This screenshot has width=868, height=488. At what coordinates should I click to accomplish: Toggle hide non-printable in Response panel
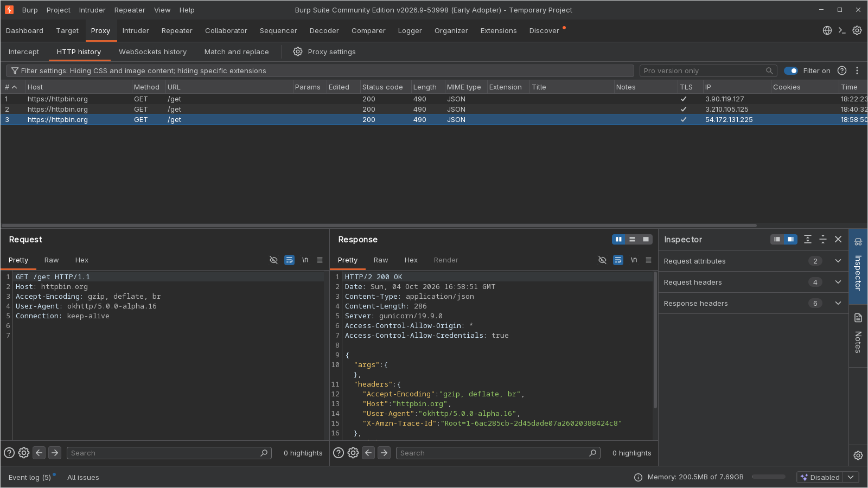tap(602, 260)
